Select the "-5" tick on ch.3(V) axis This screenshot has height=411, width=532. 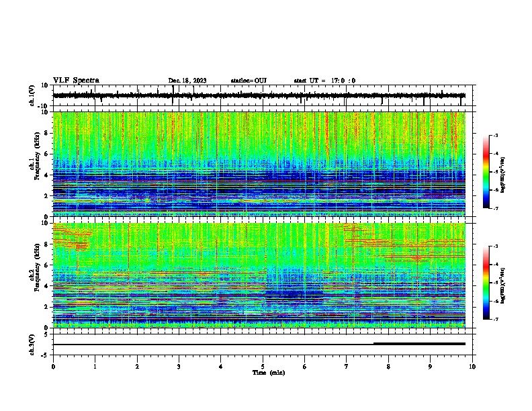tap(46, 355)
